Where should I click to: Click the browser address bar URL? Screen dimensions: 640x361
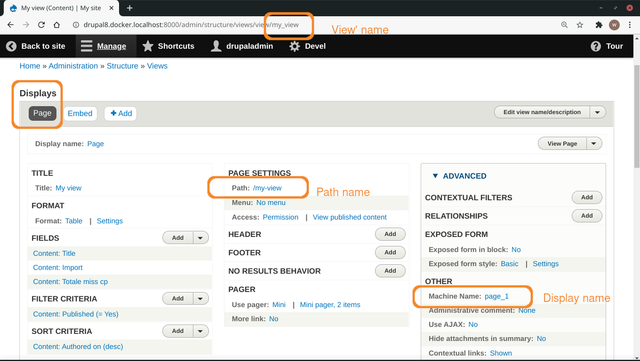pyautogui.click(x=191, y=25)
